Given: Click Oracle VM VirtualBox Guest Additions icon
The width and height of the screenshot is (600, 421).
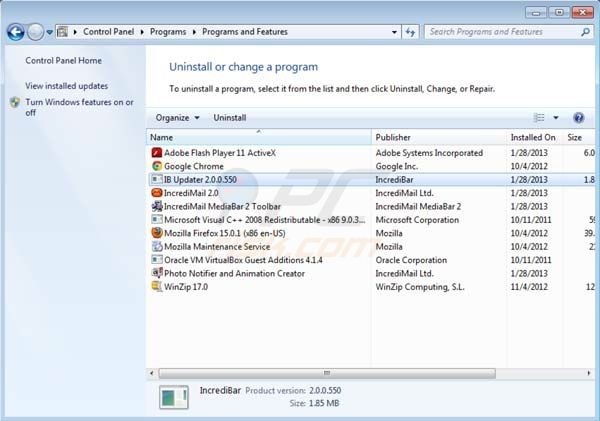Looking at the screenshot, I should (x=157, y=260).
